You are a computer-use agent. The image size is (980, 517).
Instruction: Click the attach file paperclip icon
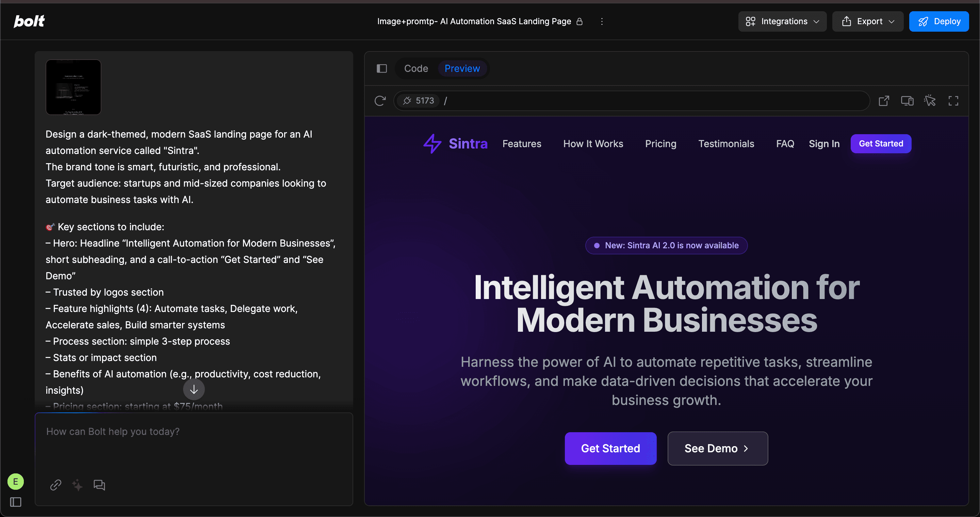pos(55,485)
